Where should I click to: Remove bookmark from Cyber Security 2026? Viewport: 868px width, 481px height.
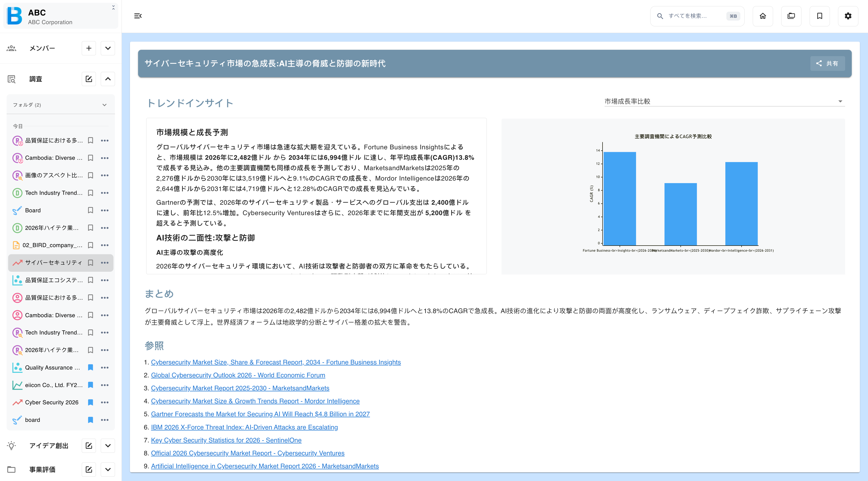(x=90, y=402)
